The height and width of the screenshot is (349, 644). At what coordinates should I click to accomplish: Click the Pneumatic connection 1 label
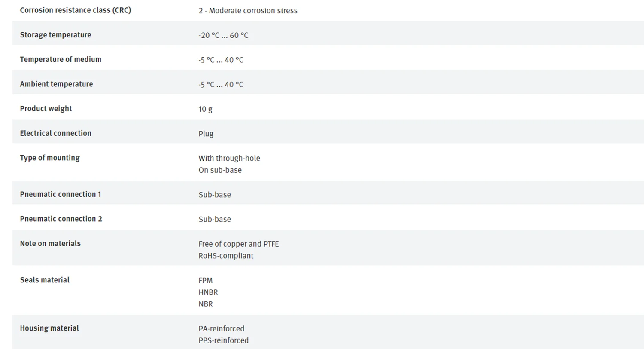coord(61,194)
